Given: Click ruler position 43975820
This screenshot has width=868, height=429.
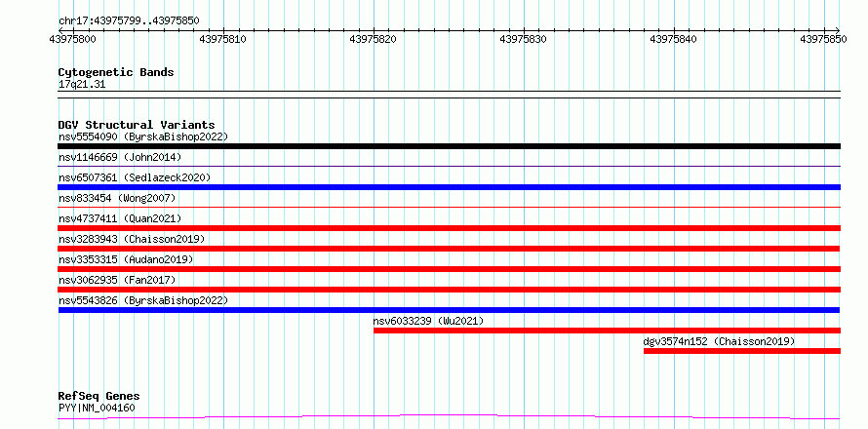Looking at the screenshot, I should click(x=374, y=39).
